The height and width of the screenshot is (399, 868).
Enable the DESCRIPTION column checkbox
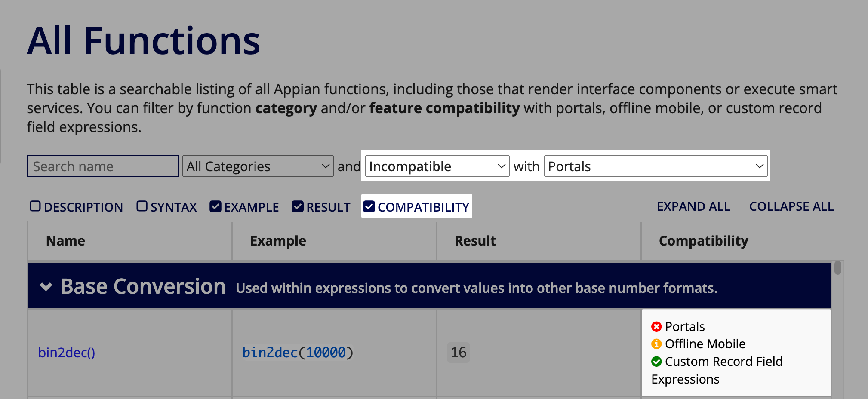point(35,206)
